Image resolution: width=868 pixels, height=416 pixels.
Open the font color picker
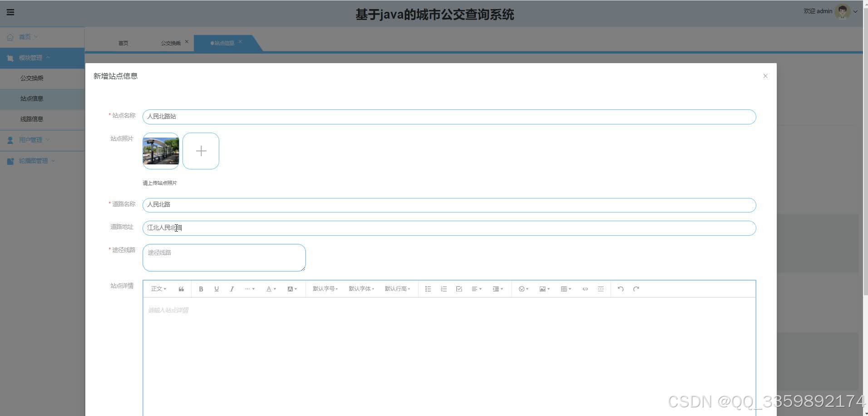point(271,289)
